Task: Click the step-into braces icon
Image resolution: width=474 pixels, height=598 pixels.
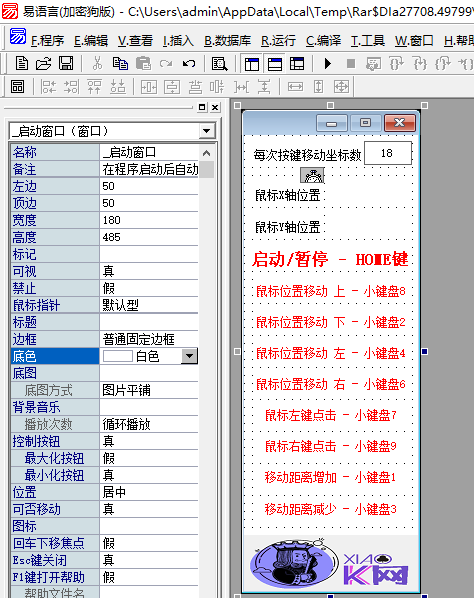Action: (396, 63)
